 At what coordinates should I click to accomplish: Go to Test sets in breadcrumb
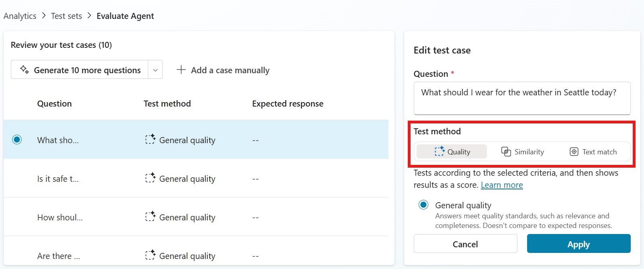coord(66,16)
